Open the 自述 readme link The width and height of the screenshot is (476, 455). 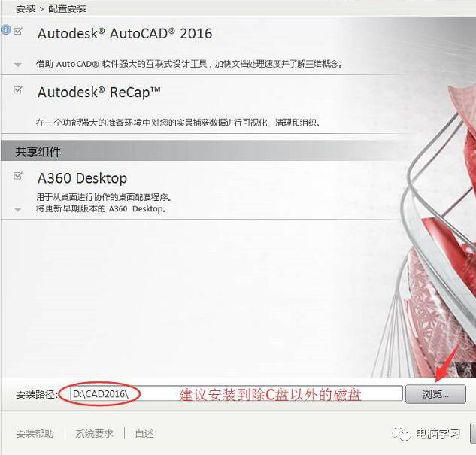click(x=144, y=433)
